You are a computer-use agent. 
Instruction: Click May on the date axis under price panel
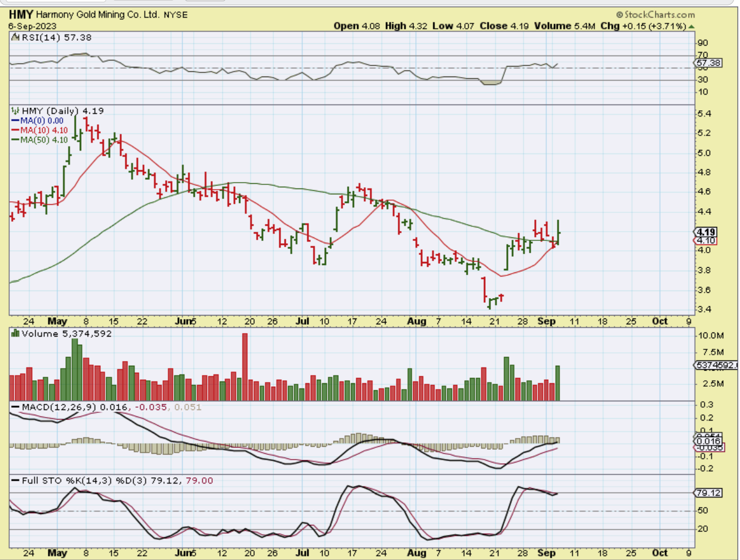(57, 321)
